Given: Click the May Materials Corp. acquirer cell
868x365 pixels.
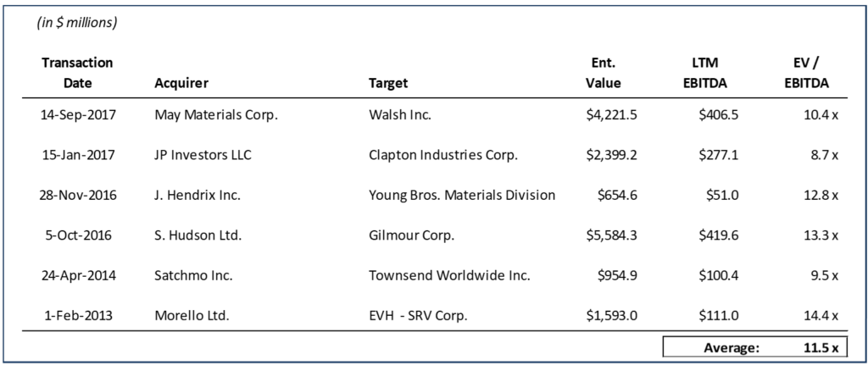Looking at the screenshot, I should click(x=216, y=115).
